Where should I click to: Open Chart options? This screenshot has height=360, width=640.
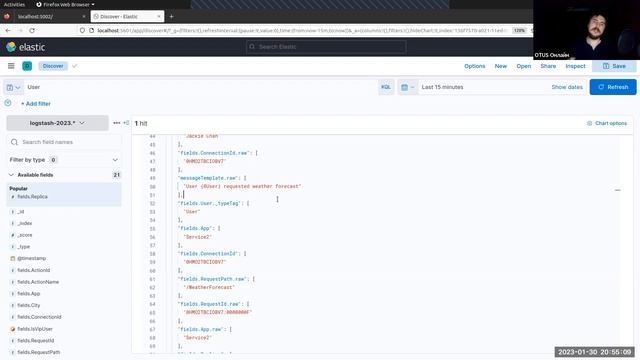click(x=607, y=123)
